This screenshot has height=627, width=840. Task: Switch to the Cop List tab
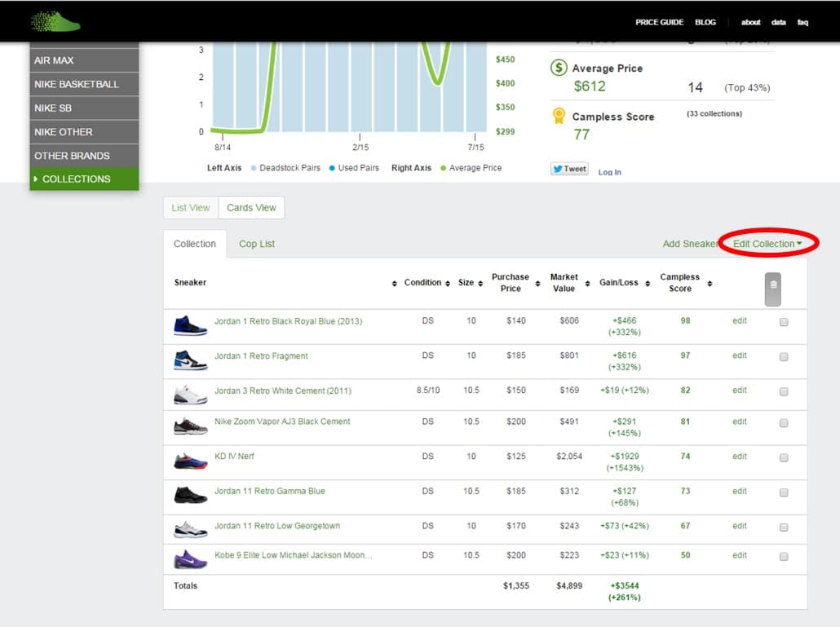[x=257, y=244]
